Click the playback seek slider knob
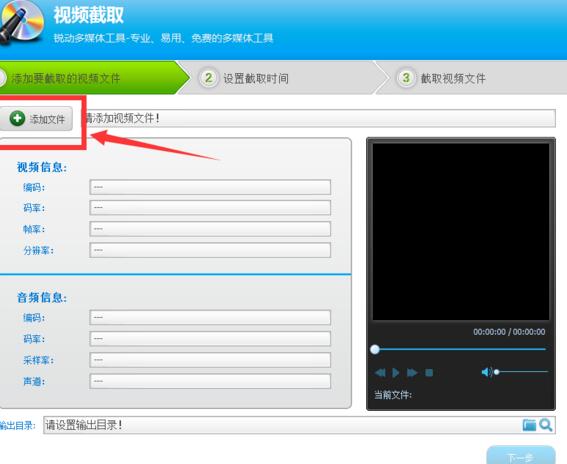 pos(375,349)
